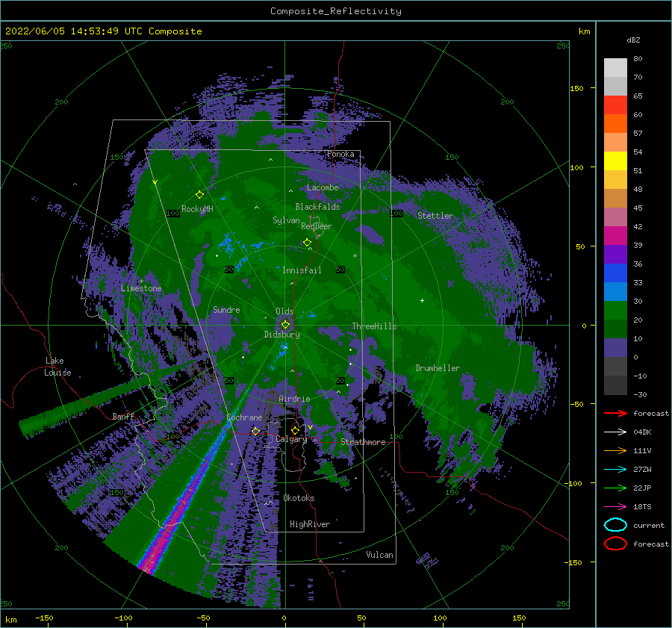Click the HighRiver town label

coord(310,524)
